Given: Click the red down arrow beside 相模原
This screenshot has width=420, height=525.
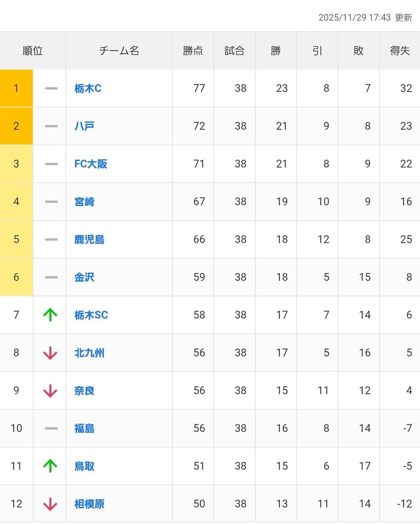Looking at the screenshot, I should click(x=50, y=504).
